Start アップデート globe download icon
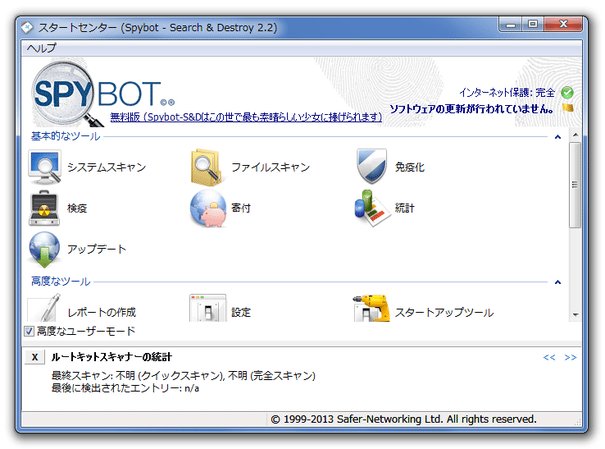The width and height of the screenshot is (605, 449). (x=44, y=250)
